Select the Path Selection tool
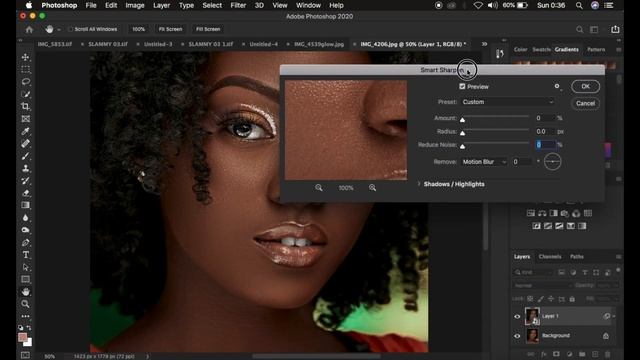 [x=25, y=267]
